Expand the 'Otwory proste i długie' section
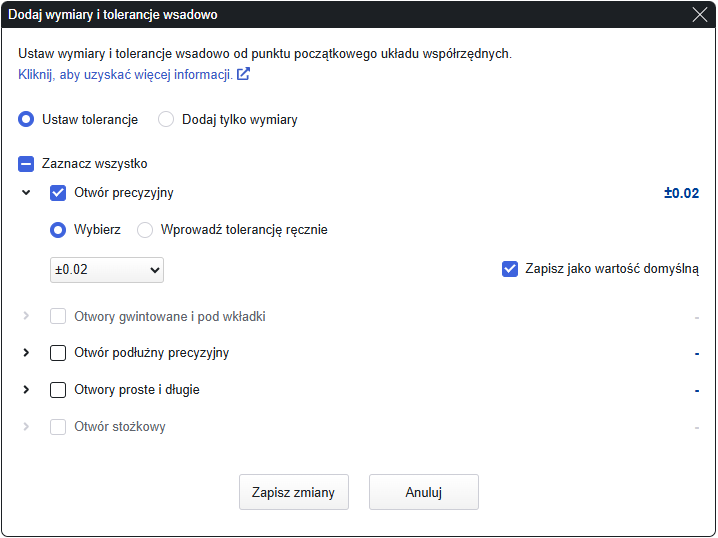The width and height of the screenshot is (718, 538). 26,389
